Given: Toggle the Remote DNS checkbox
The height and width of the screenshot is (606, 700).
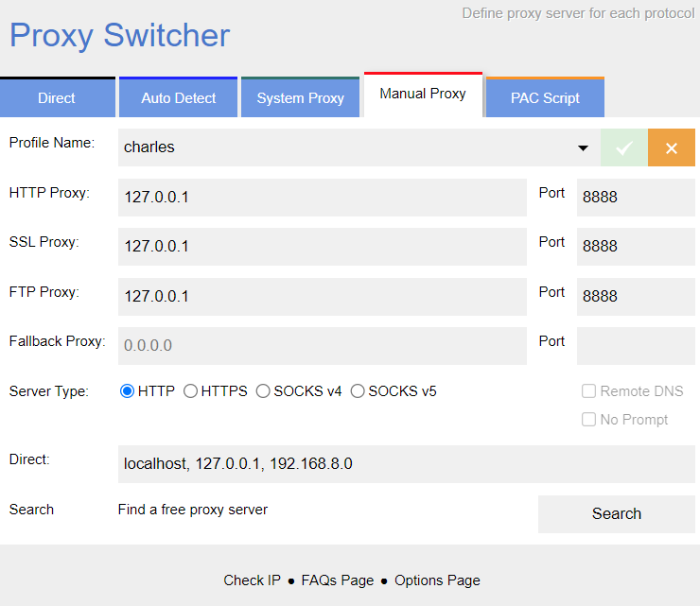Looking at the screenshot, I should pyautogui.click(x=588, y=391).
